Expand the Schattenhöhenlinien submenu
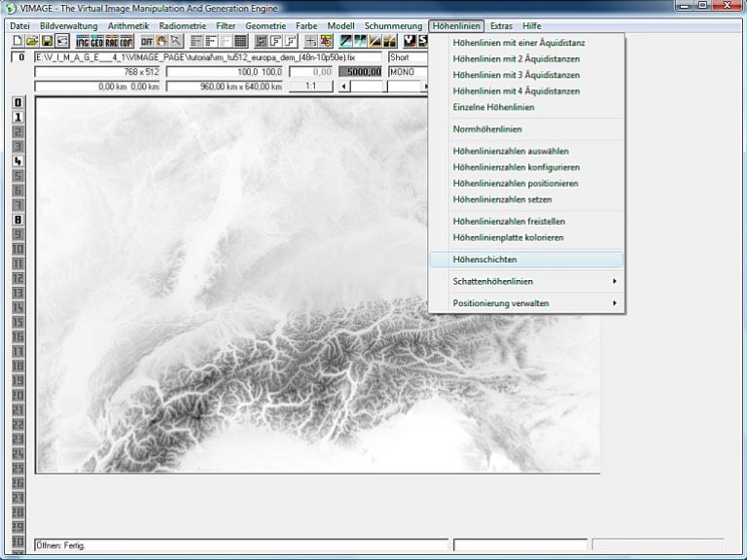The width and height of the screenshot is (747, 560). [525, 281]
